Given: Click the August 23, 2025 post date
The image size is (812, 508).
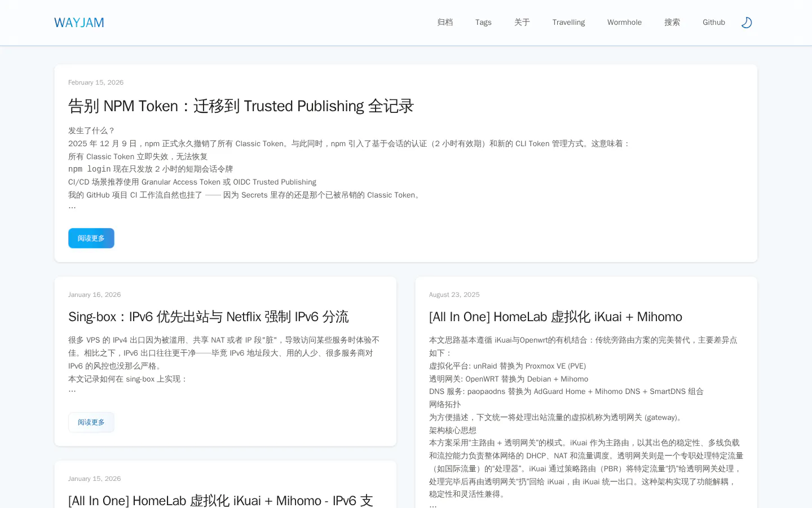Looking at the screenshot, I should coord(454,295).
